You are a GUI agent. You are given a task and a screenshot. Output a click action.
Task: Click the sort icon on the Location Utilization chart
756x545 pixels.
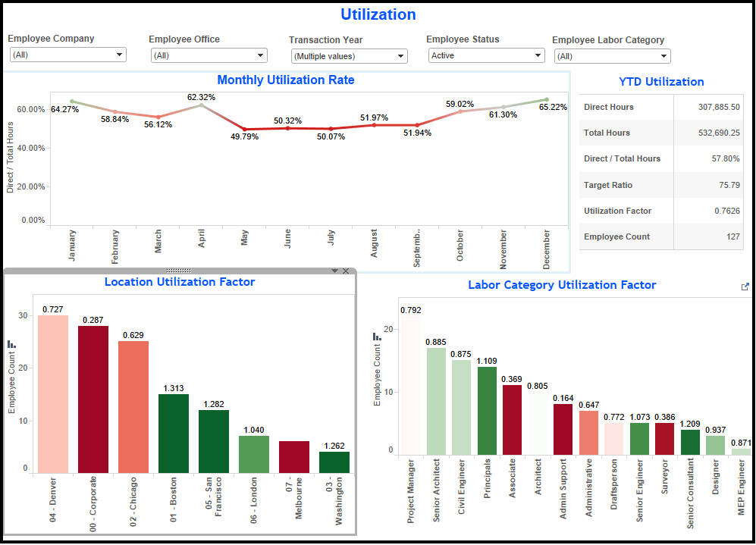(12, 343)
